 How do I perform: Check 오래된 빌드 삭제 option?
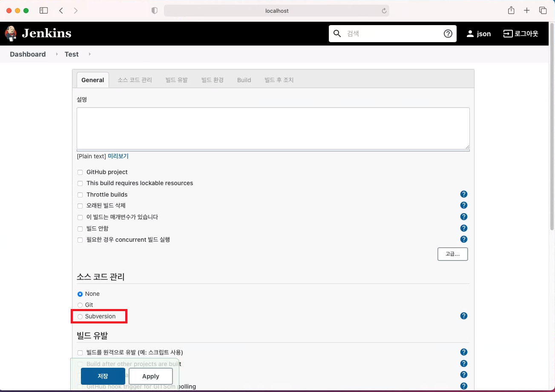[80, 206]
